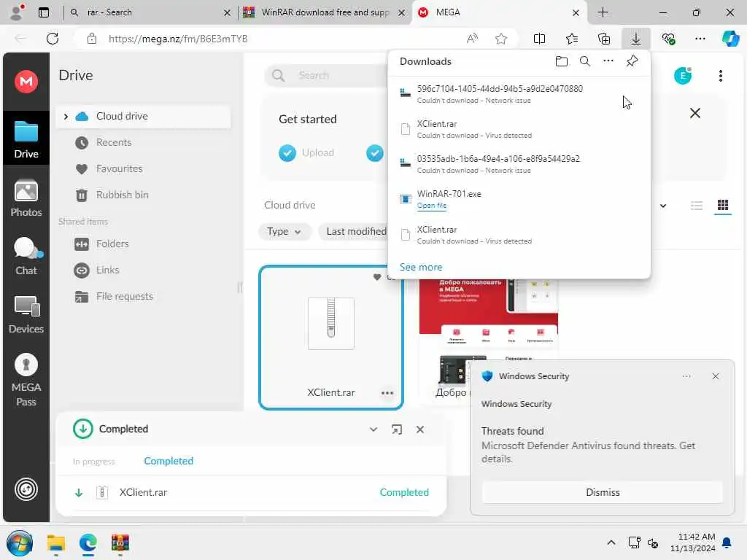Image resolution: width=747 pixels, height=560 pixels.
Task: Click the circular transfer status icon
Action: pos(26,489)
